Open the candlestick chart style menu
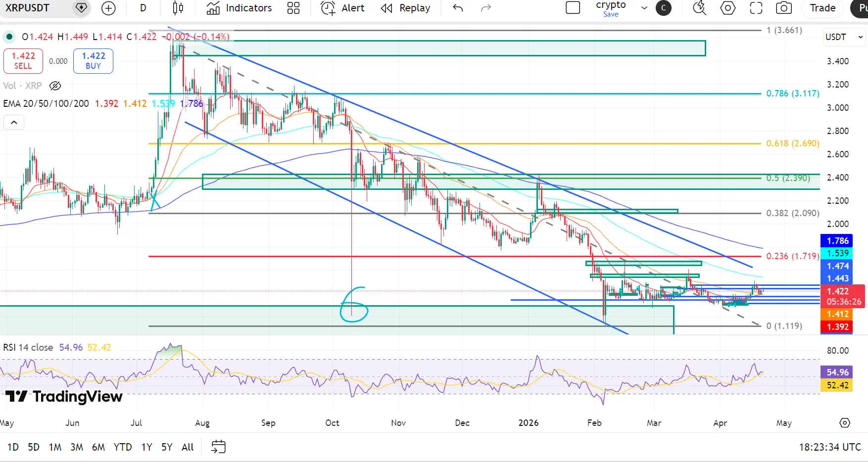The width and height of the screenshot is (868, 462). (178, 8)
